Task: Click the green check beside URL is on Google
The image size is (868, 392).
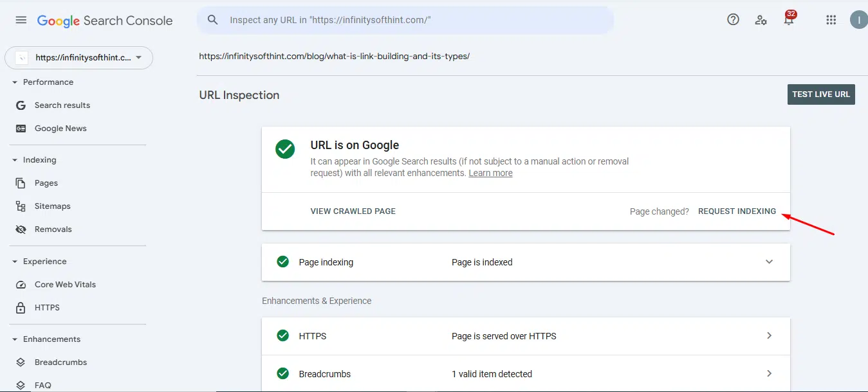Action: coord(285,149)
